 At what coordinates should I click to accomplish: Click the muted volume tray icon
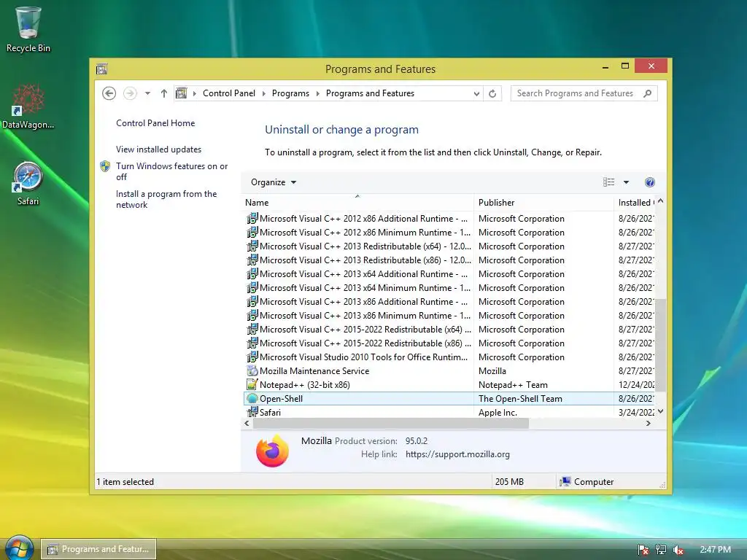click(678, 550)
